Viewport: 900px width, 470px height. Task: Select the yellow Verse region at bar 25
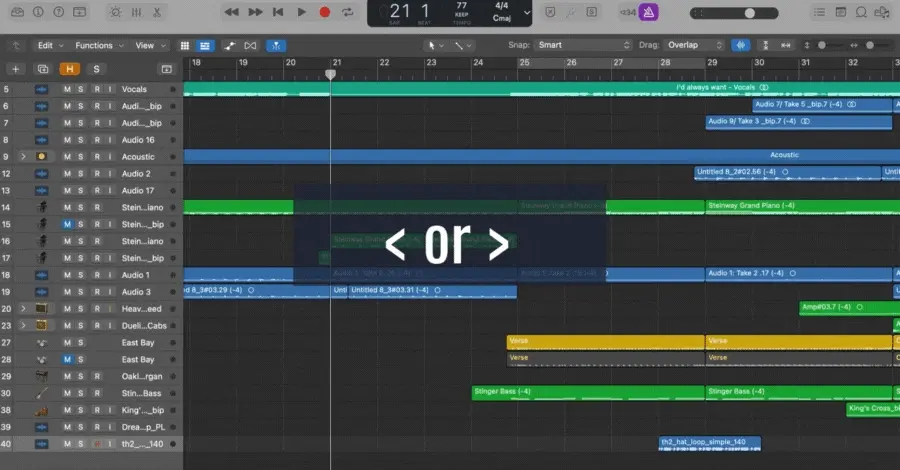click(x=606, y=342)
